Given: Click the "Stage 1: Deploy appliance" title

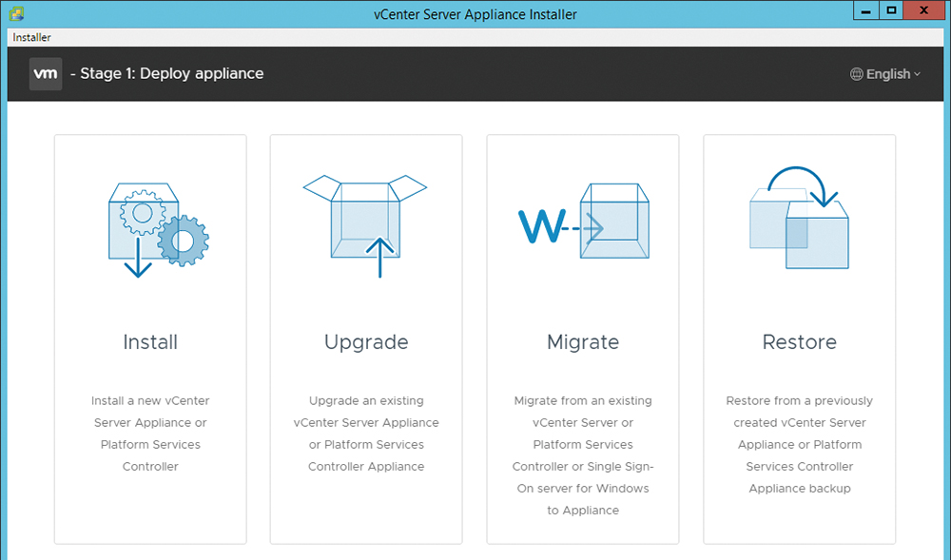Looking at the screenshot, I should click(x=171, y=74).
